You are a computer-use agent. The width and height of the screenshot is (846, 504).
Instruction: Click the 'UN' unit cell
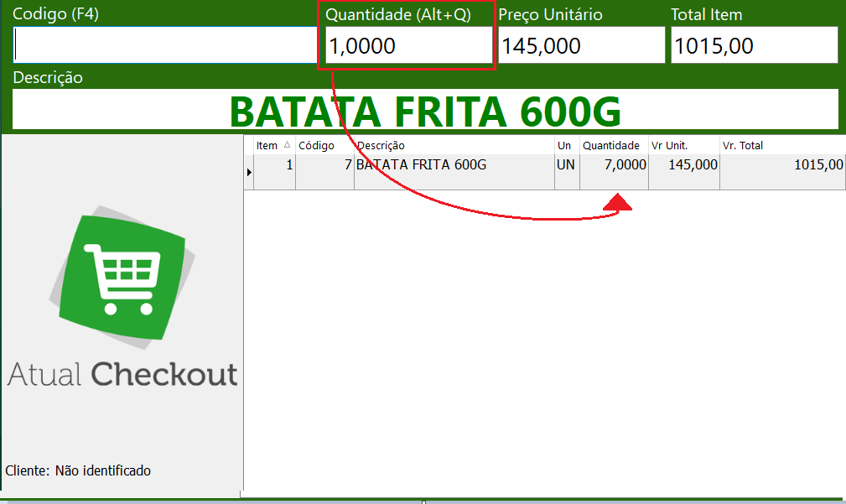click(567, 172)
